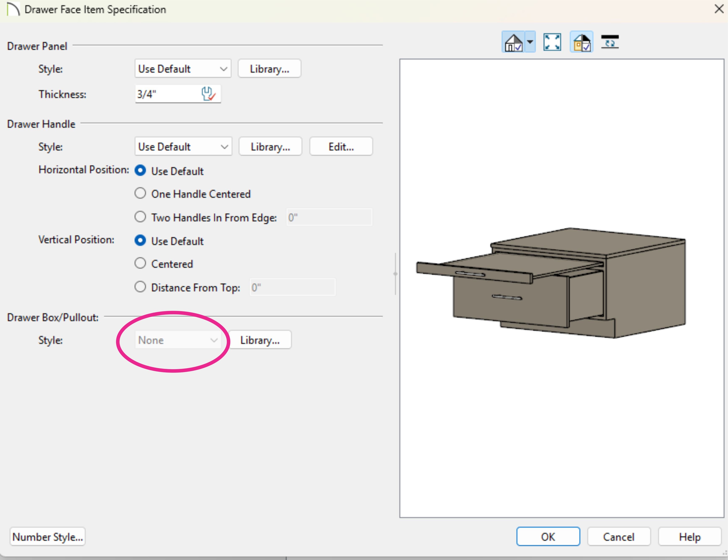Screen dimensions: 728x560
Task: Click the layout refresh icon in the preview toolbar
Action: 610,42
